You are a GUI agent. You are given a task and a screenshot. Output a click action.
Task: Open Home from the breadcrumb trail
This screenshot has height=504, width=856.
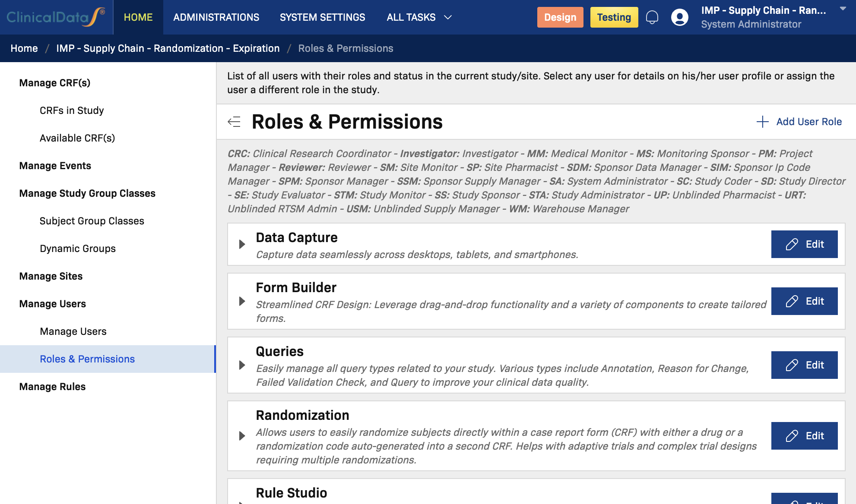click(24, 48)
